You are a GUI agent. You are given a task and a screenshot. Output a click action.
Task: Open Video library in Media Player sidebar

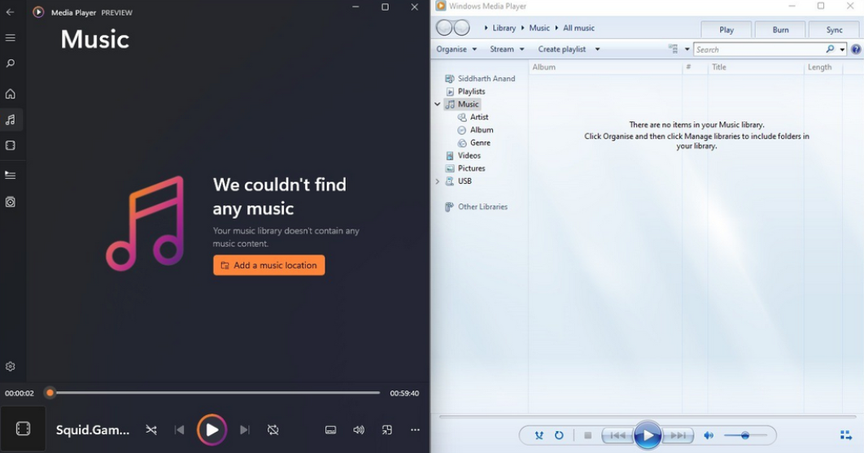pos(10,146)
